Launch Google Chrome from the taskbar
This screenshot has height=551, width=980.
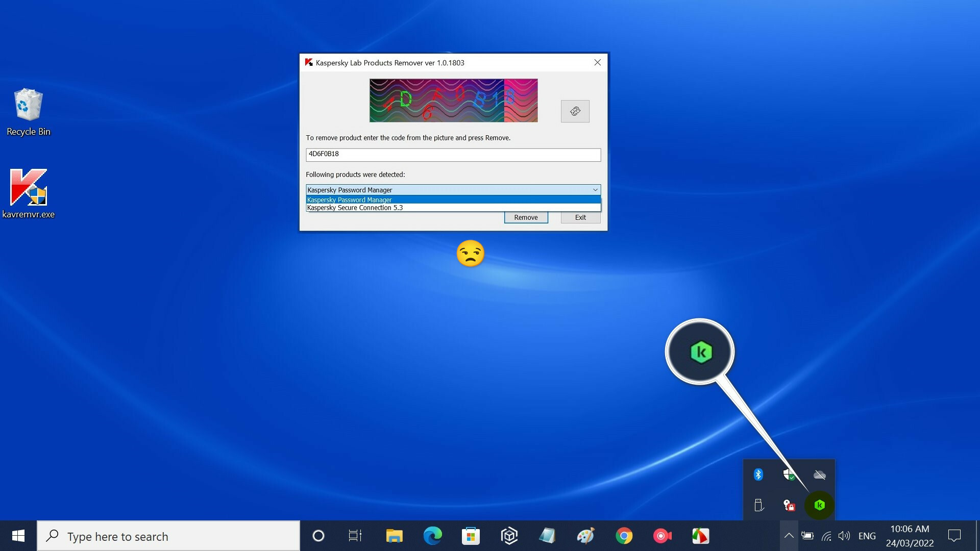(x=624, y=536)
